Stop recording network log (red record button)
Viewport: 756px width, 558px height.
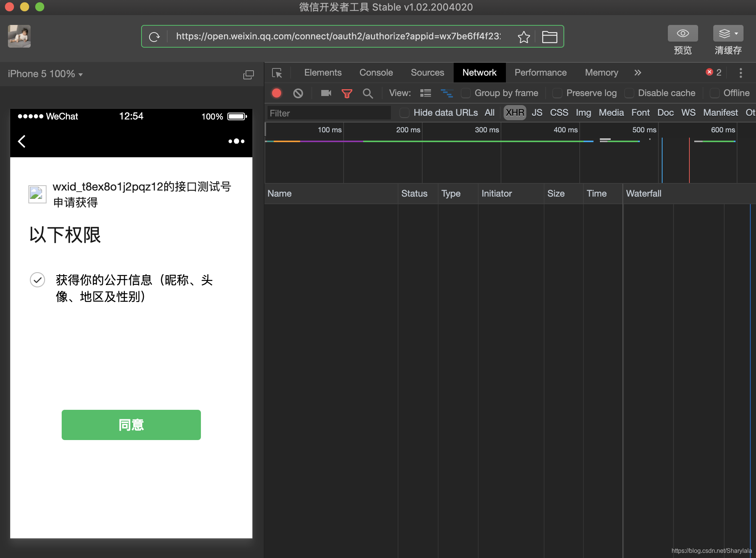click(x=277, y=93)
